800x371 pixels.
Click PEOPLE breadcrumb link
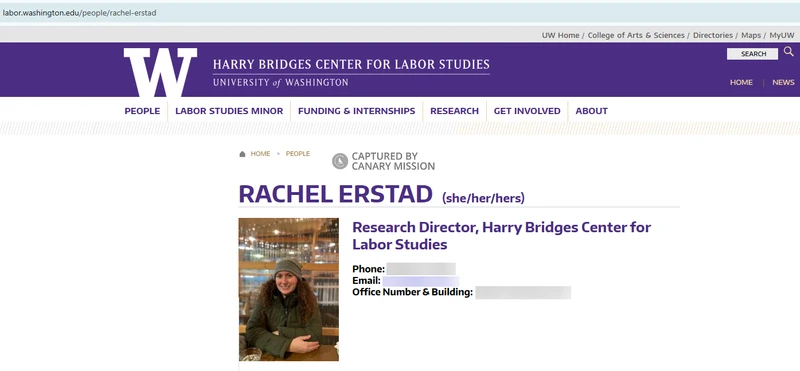pos(298,154)
